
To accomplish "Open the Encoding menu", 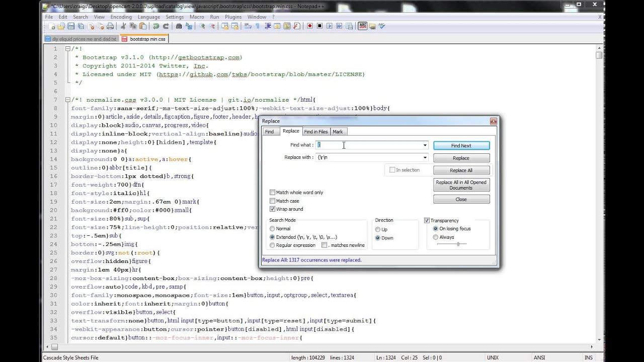I will coord(121,17).
